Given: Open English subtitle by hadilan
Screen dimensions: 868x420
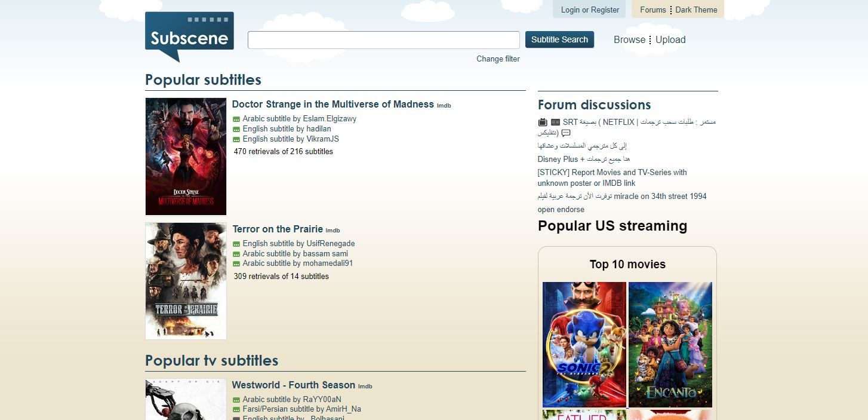Looking at the screenshot, I should [287, 129].
